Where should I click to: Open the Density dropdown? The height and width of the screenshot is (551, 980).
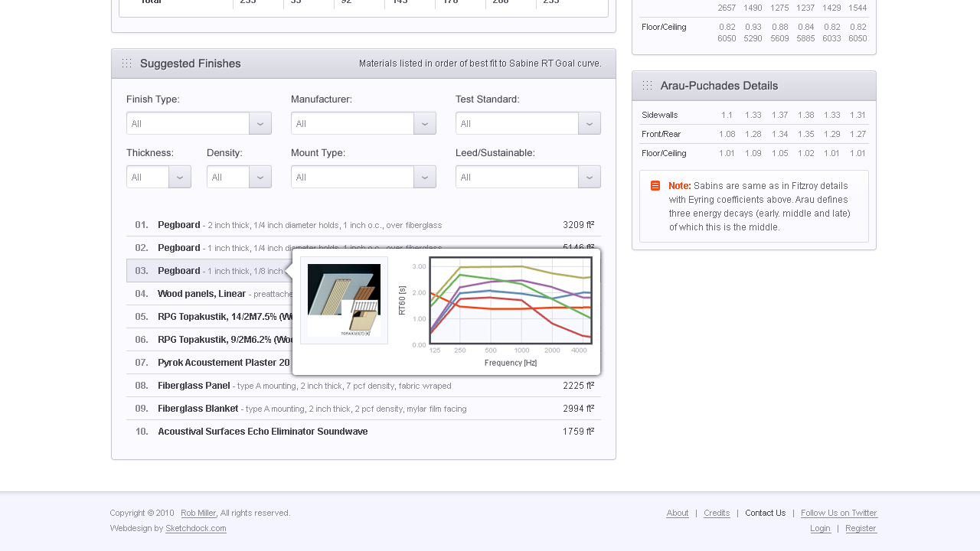260,177
